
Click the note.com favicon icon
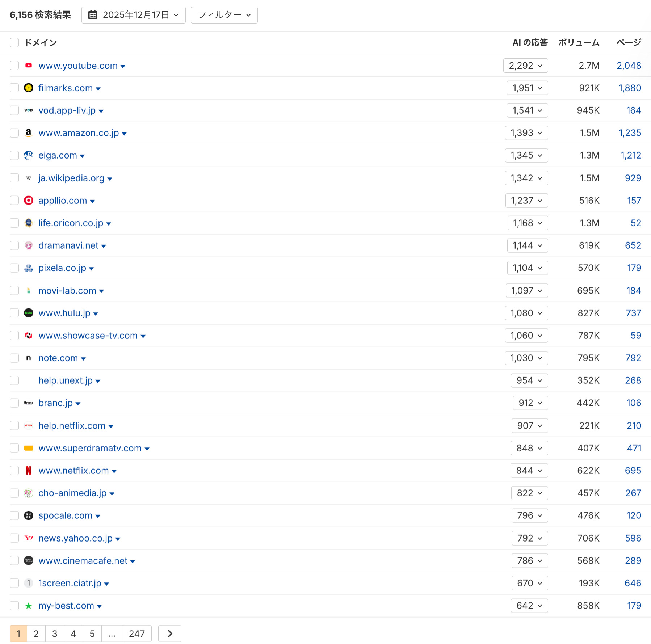pos(29,358)
